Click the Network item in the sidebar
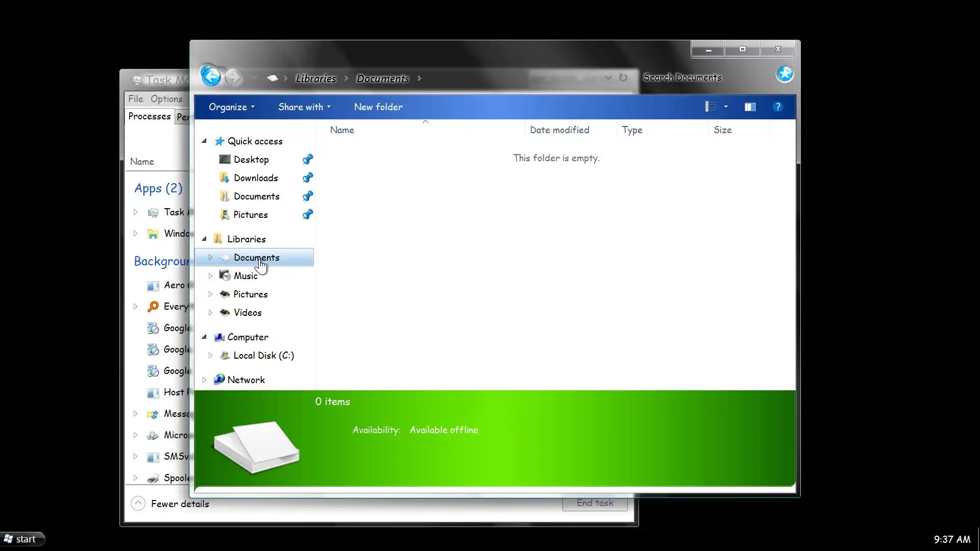 [x=246, y=380]
